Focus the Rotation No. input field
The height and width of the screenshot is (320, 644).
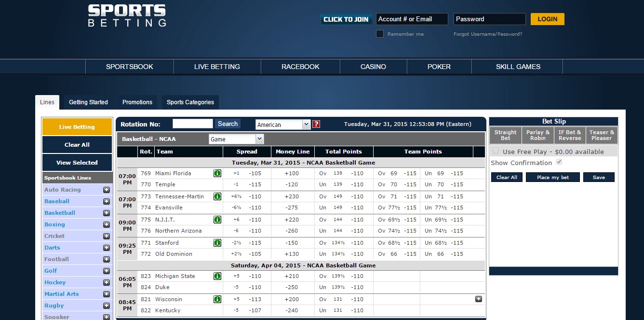coord(193,124)
